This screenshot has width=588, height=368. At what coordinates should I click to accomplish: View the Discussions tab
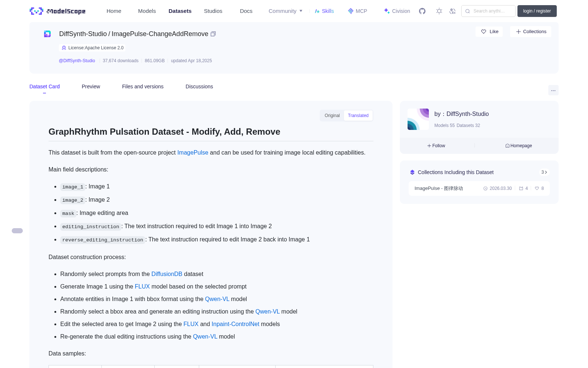click(199, 86)
